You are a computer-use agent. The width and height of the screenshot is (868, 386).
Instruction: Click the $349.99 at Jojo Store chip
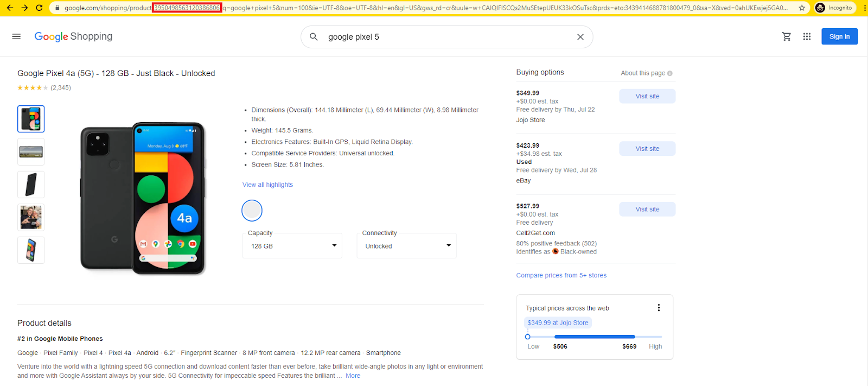[558, 322]
